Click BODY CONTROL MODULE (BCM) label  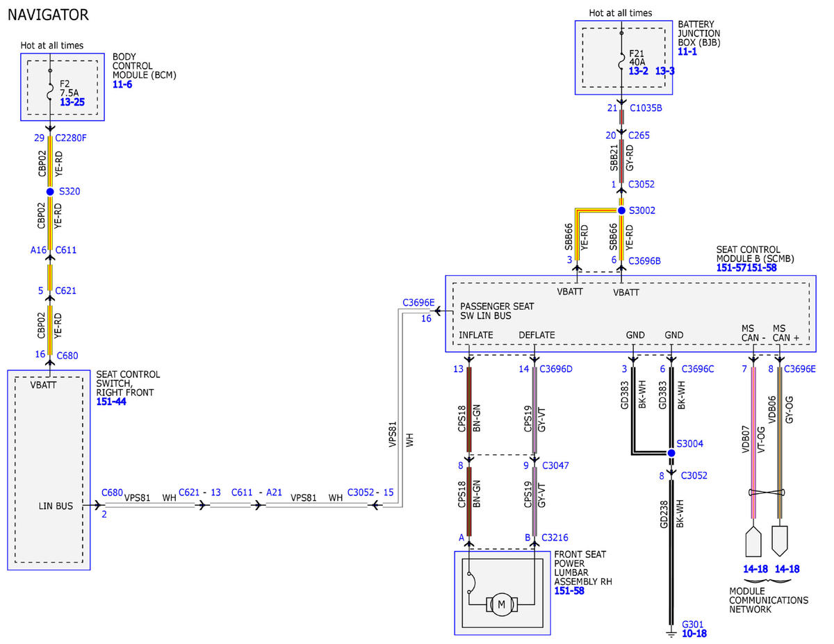pos(145,65)
